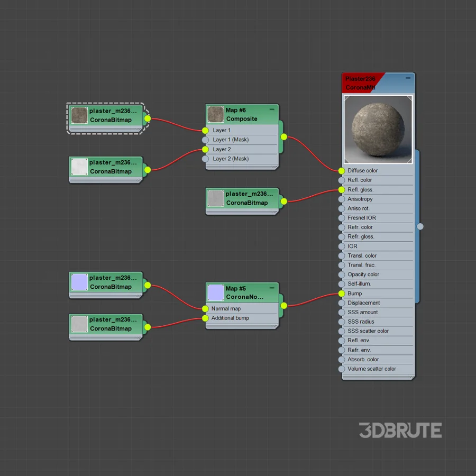Click the Refr. color input socket

342,227
